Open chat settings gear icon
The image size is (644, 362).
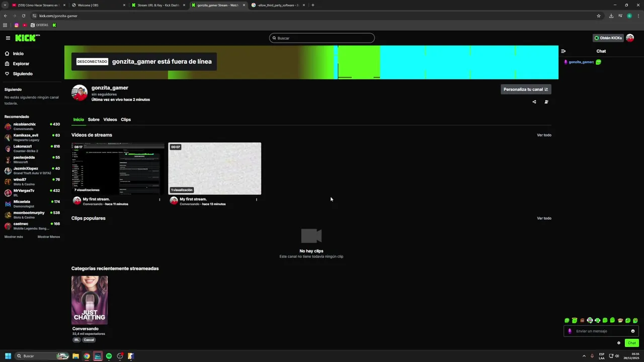click(x=619, y=343)
